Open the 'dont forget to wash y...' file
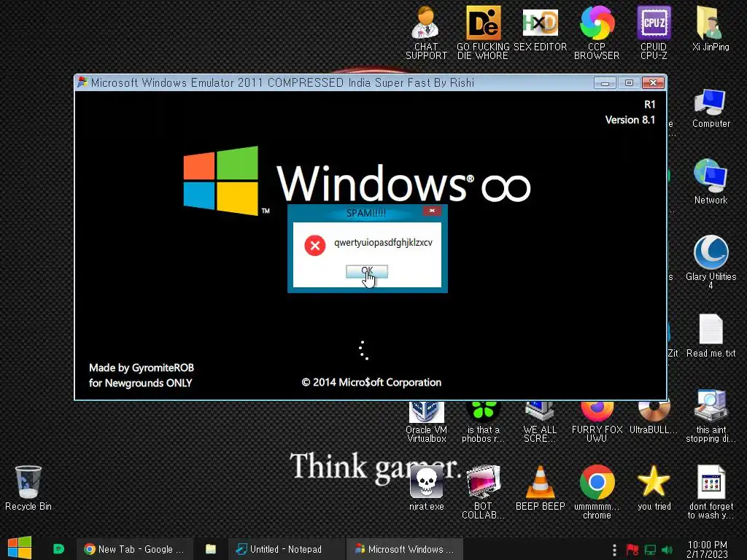Screen dimensions: 747x560 pyautogui.click(x=711, y=492)
